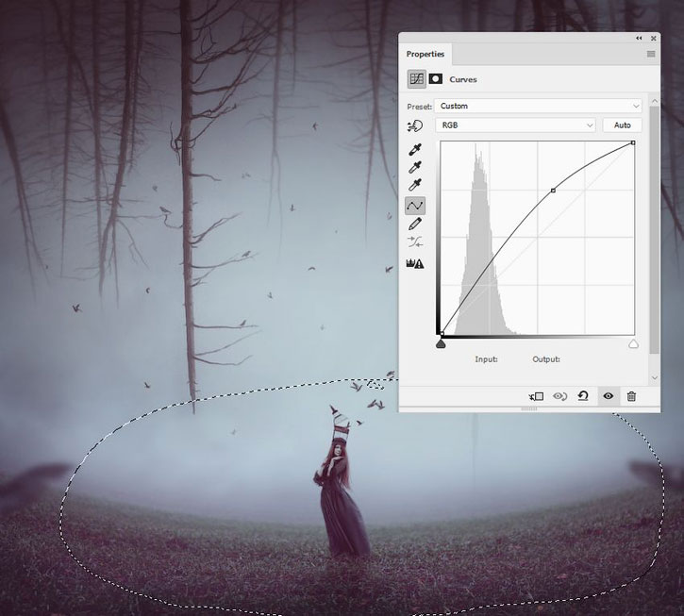Click the panel scrollbar up arrow
Screen dimensions: 684x616
pos(655,101)
